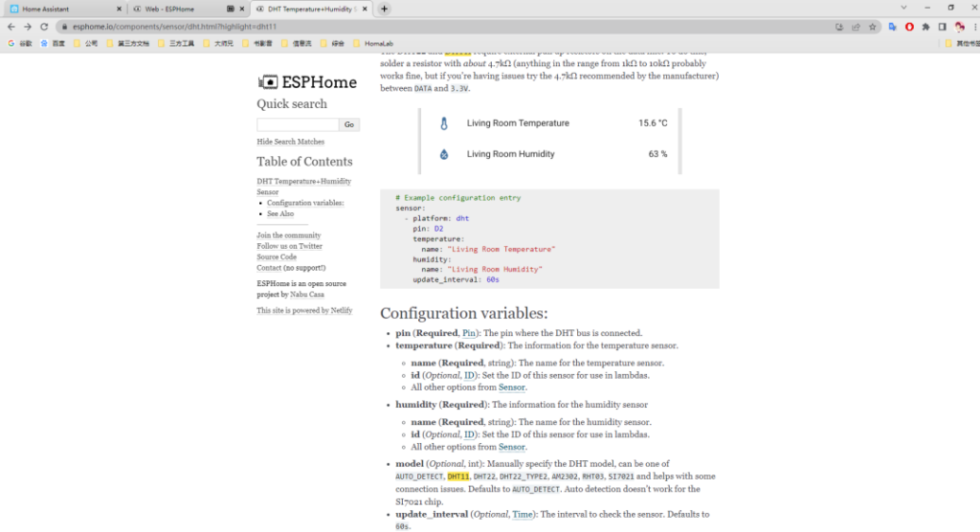Focus the address bar URL
Image resolution: width=980 pixels, height=532 pixels.
(174, 27)
